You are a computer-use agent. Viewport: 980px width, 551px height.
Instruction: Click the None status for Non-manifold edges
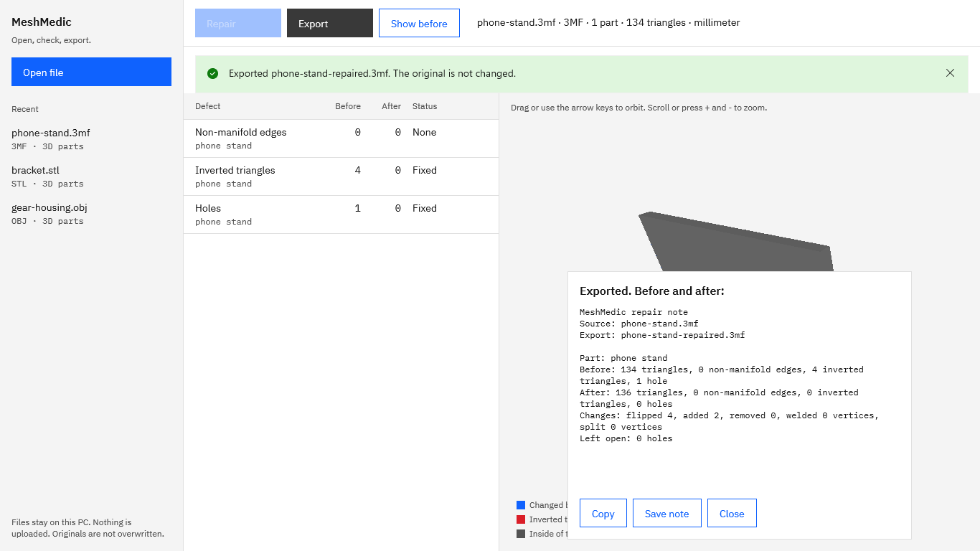point(424,132)
